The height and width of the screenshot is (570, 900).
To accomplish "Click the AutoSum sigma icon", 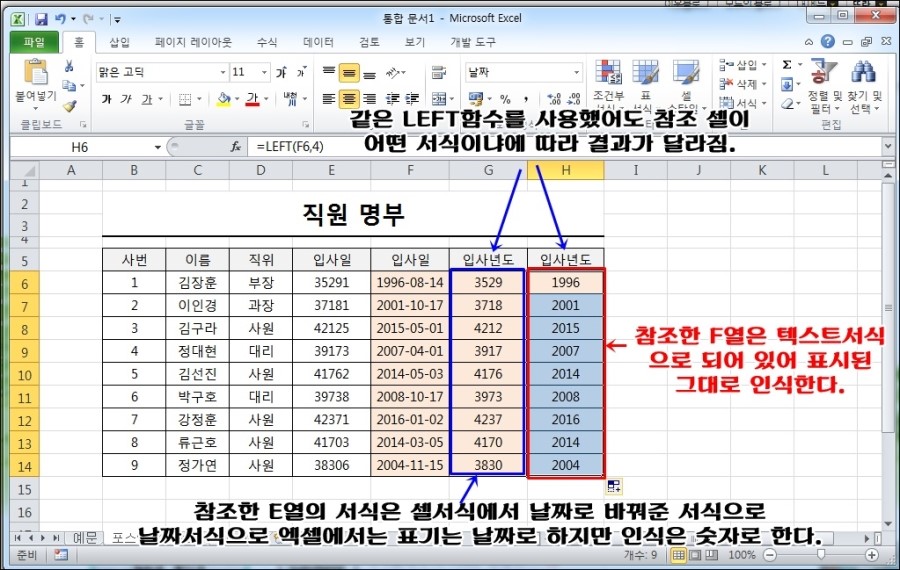I will click(x=787, y=64).
